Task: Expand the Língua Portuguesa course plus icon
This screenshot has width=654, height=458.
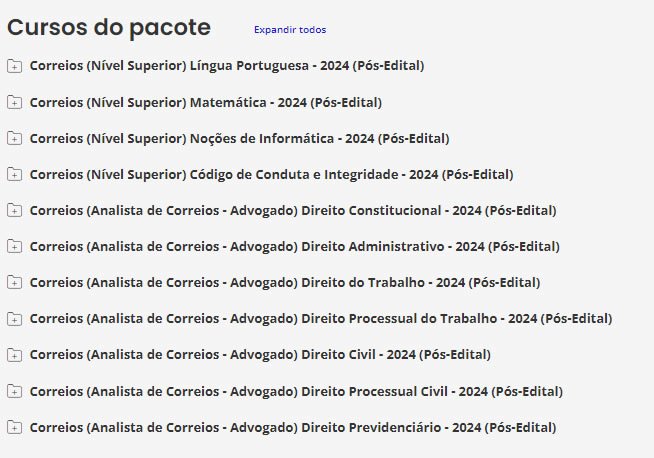Action: (14, 66)
